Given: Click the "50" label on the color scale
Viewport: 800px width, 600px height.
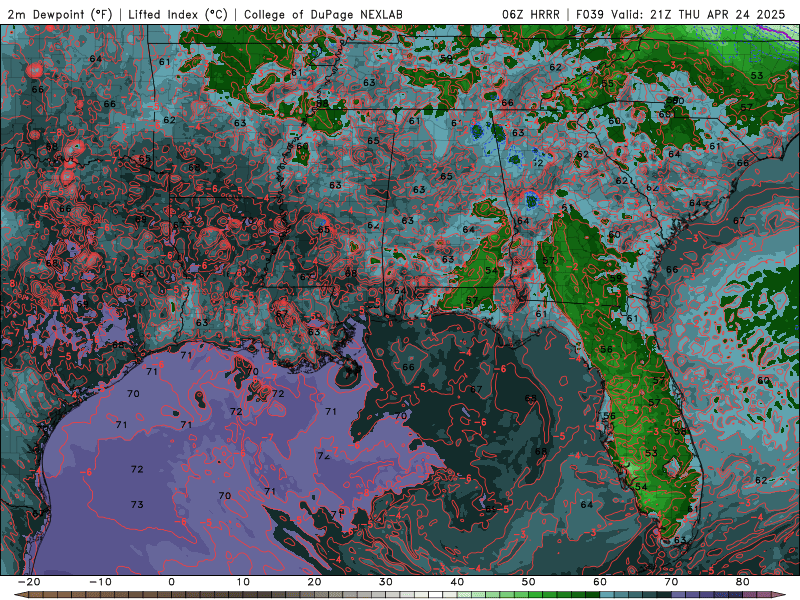Looking at the screenshot, I should coord(529,582).
